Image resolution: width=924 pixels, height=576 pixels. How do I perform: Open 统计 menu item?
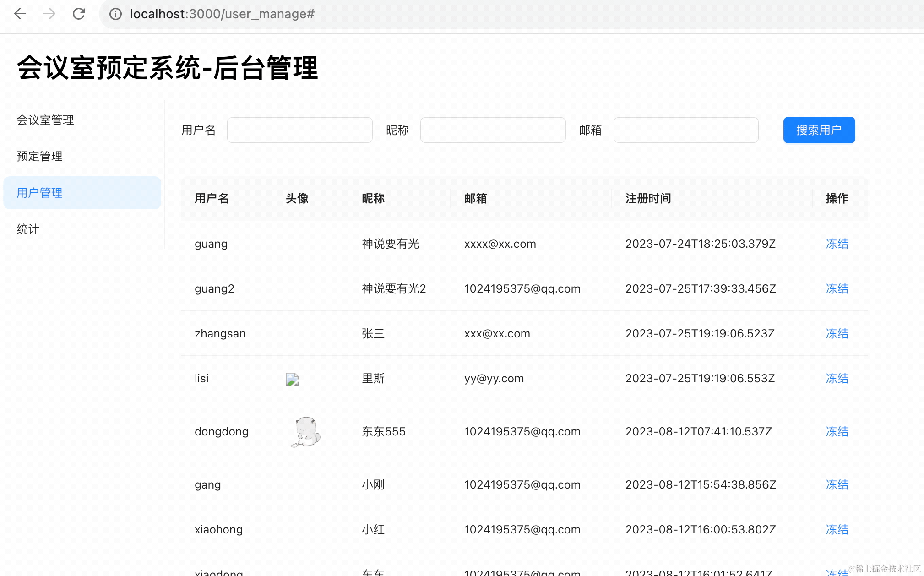28,229
